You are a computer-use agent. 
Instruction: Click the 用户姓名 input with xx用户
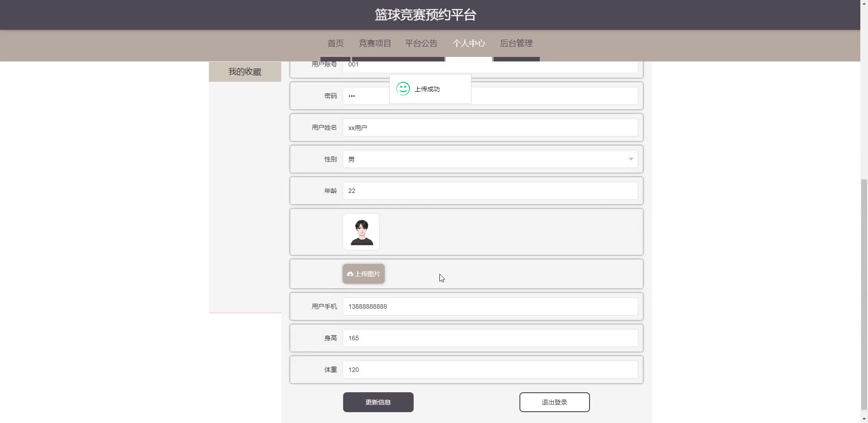pyautogui.click(x=491, y=127)
